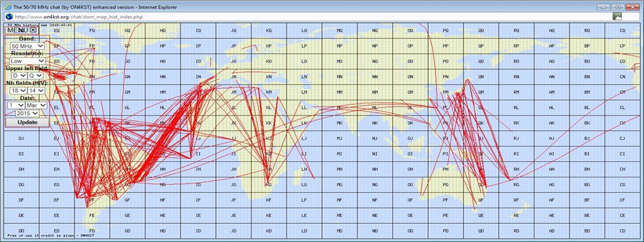
Task: Click the globe site icon beside the URL
Action: click(x=8, y=17)
